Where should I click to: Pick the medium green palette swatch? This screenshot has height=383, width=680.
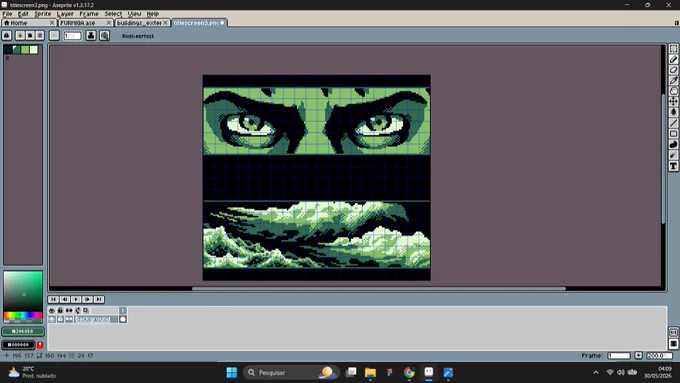25,49
